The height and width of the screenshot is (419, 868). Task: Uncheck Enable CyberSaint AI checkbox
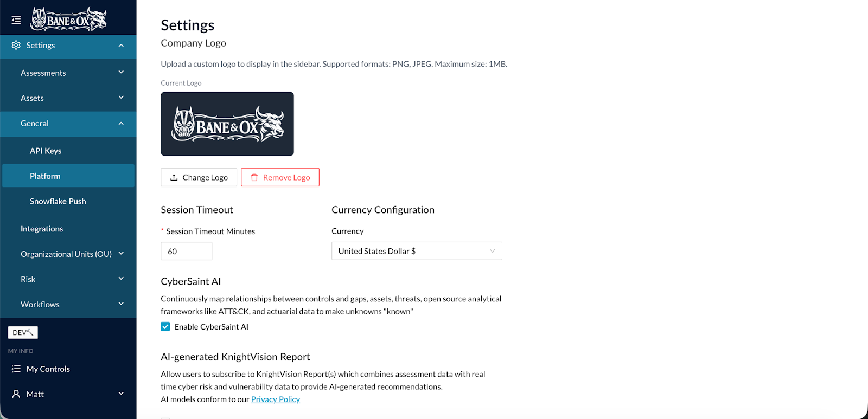[x=165, y=326]
